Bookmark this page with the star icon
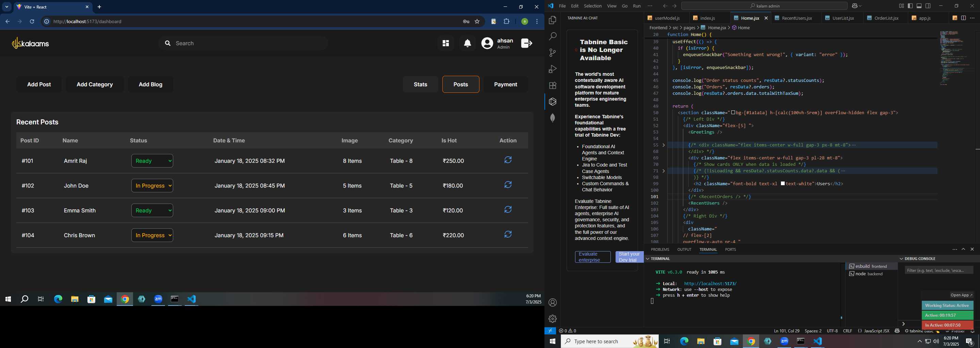Viewport: 980px width, 348px height. [x=477, y=22]
